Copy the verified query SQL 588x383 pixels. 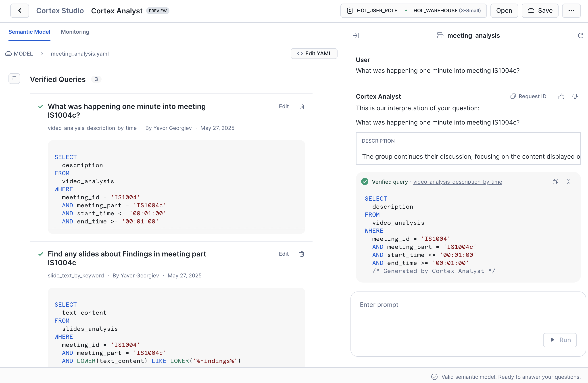[555, 181]
